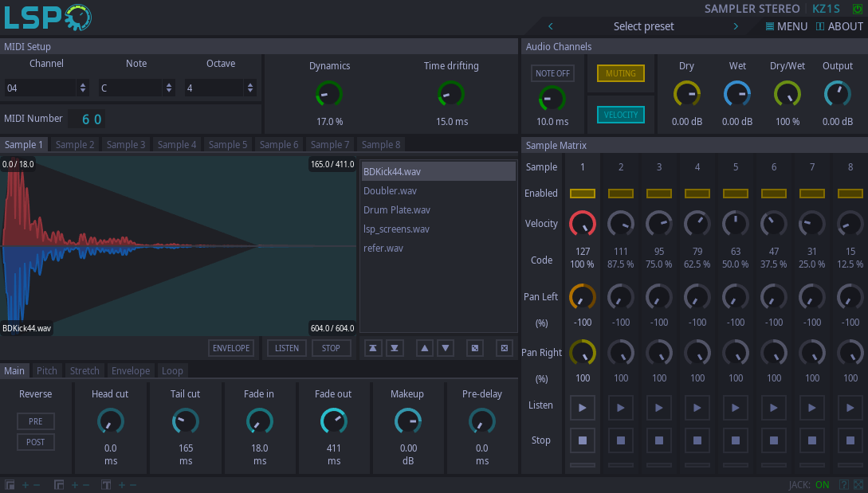The image size is (868, 493).
Task: Select Drum Plate.wav in file list
Action: click(397, 210)
